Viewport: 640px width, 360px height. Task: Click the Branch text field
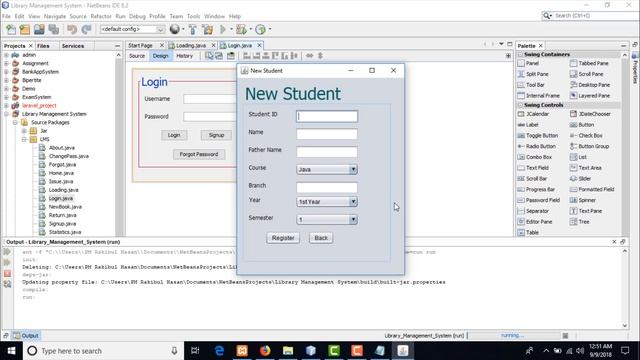327,187
